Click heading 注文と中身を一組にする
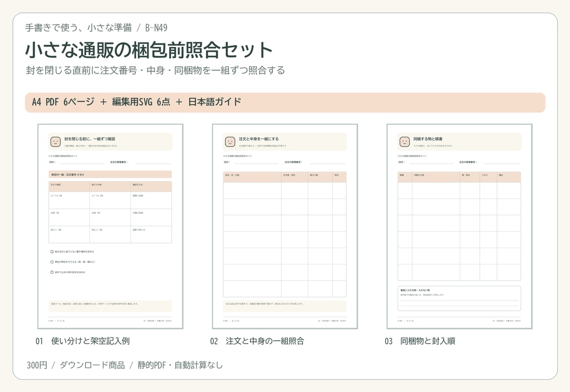This screenshot has height=392, width=570. (x=259, y=139)
